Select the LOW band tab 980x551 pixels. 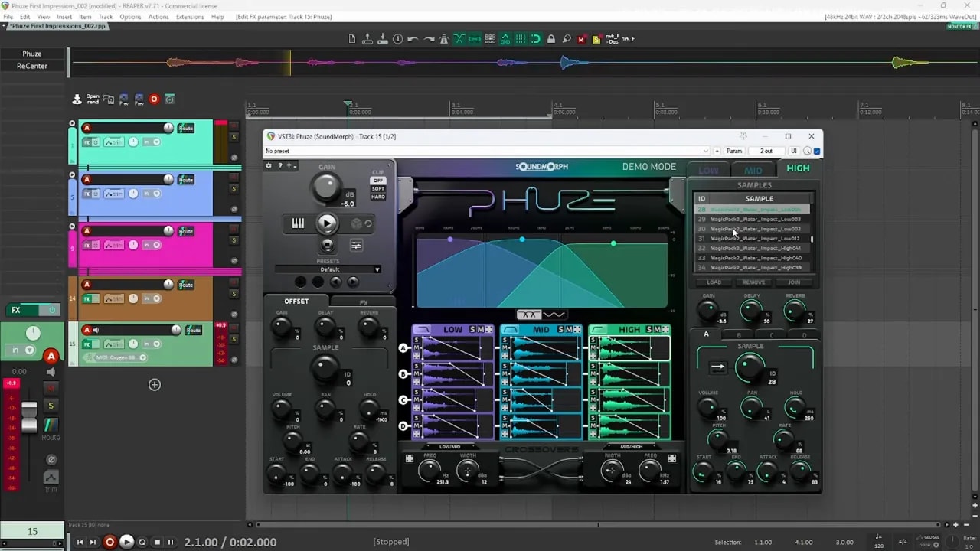pyautogui.click(x=708, y=171)
